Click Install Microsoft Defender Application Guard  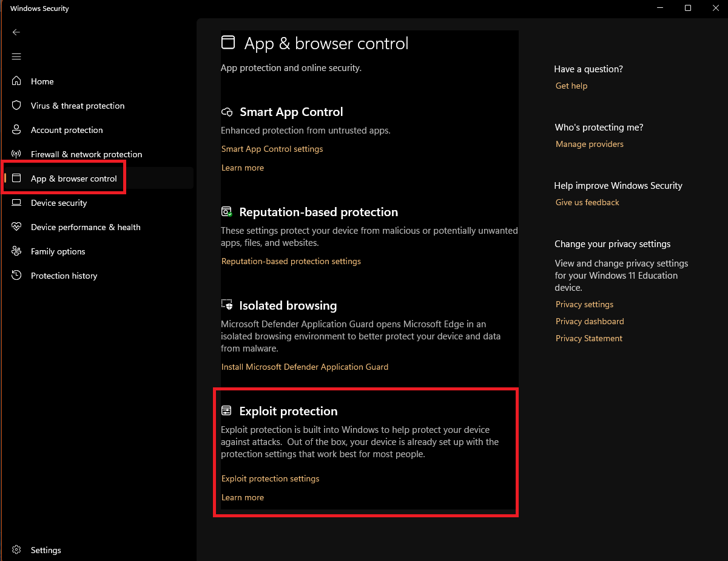[x=305, y=367]
